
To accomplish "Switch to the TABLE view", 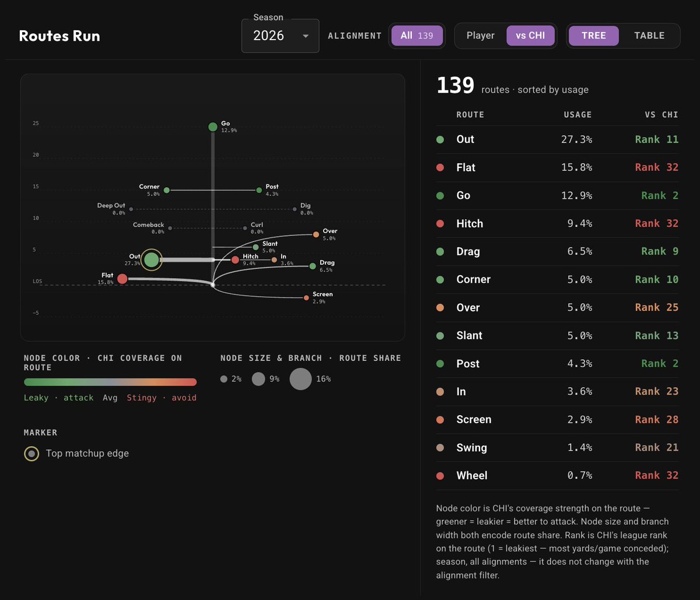I will 649,36.
